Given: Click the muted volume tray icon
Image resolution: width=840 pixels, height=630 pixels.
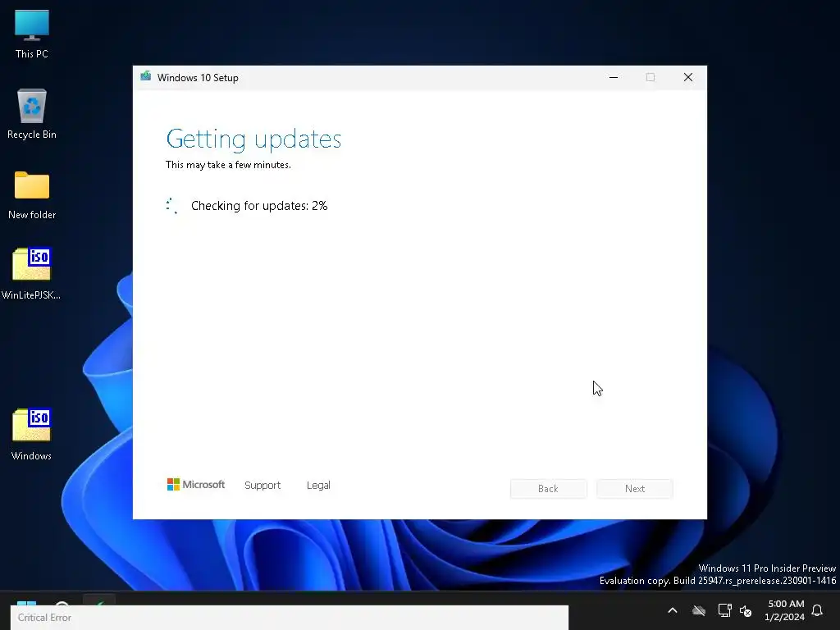Looking at the screenshot, I should coord(746,610).
